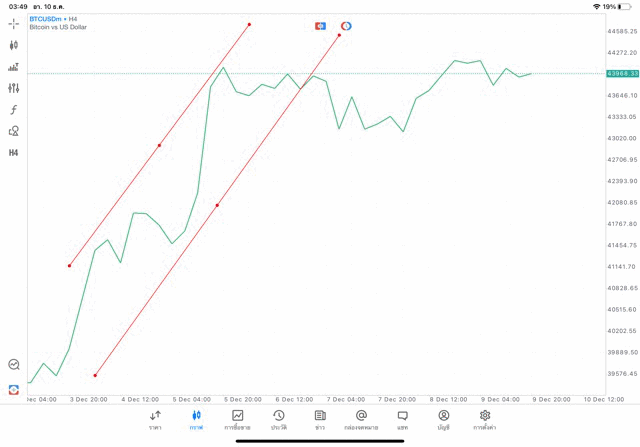The height and width of the screenshot is (447, 640).
Task: Select the upper red trendline's middle anchor point
Action: click(159, 145)
